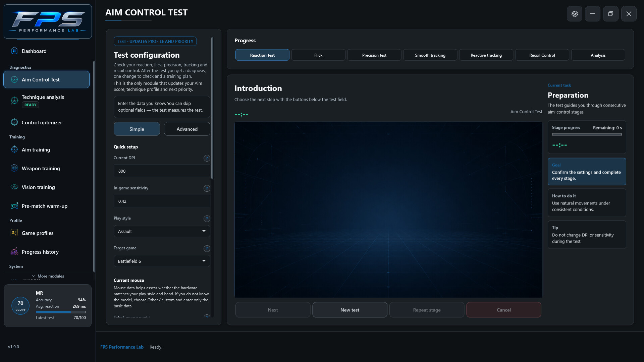Image resolution: width=644 pixels, height=362 pixels.
Task: Click the 'Ready.' status bar text
Action: coord(156,347)
